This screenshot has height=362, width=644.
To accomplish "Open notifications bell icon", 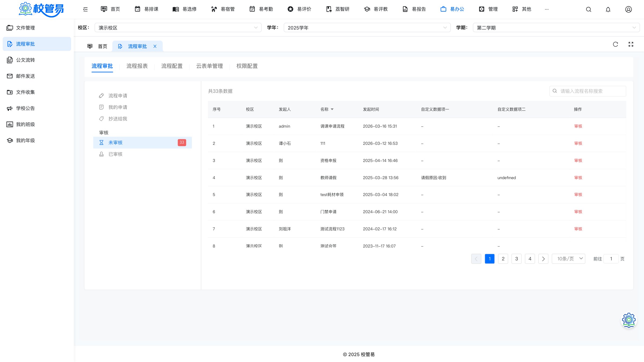I will click(x=608, y=9).
